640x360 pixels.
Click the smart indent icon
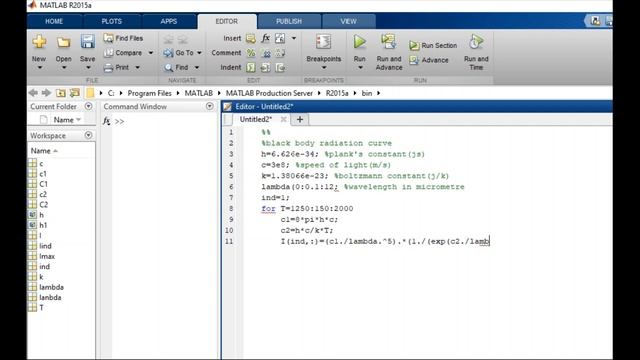coord(251,68)
